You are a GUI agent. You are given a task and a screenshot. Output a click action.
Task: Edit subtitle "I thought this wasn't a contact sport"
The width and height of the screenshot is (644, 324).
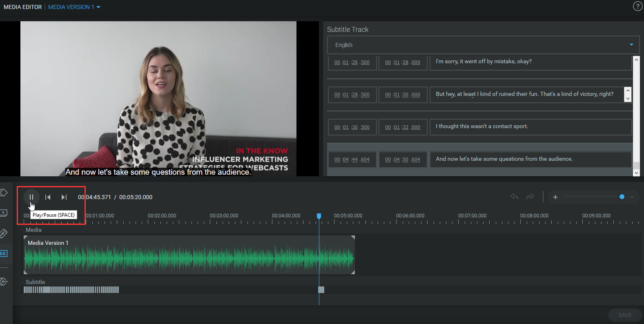coord(530,127)
